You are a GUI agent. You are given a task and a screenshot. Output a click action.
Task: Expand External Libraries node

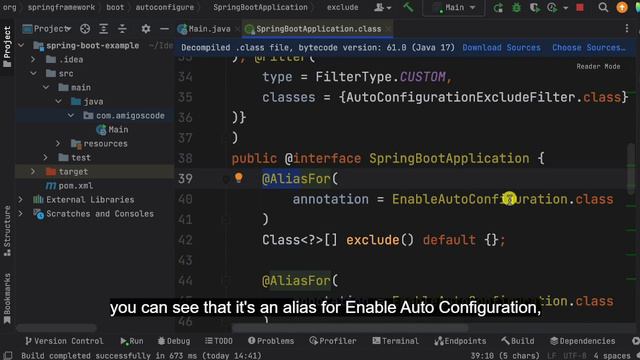click(21, 200)
